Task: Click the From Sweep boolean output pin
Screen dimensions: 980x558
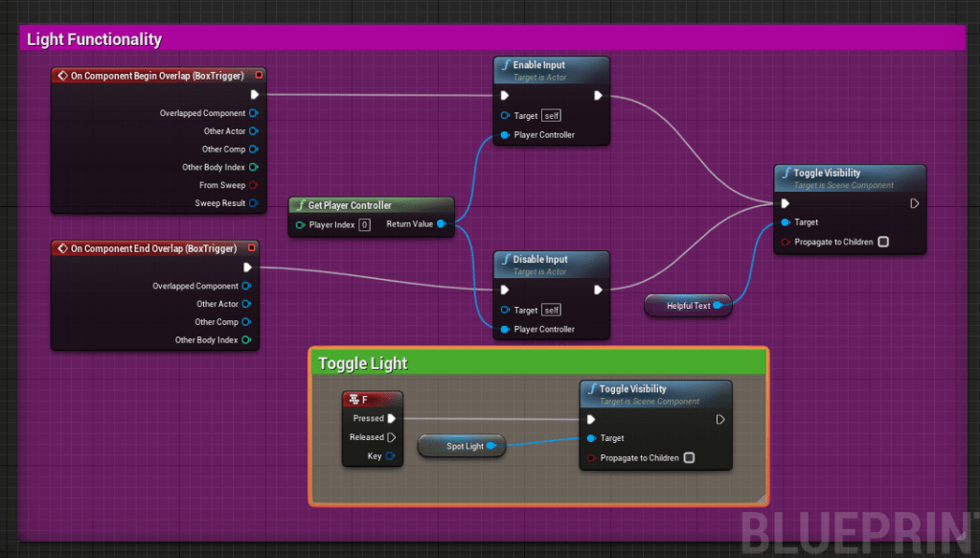Action: tap(254, 185)
